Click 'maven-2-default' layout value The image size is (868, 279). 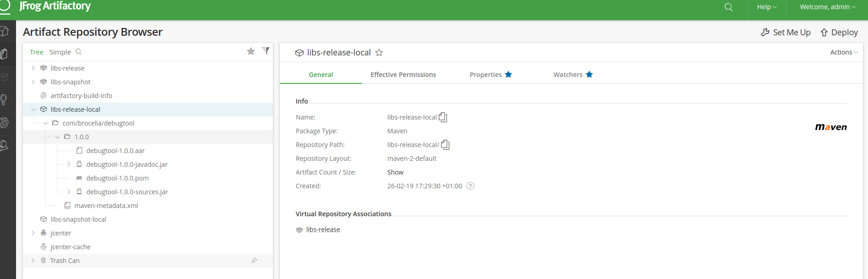pos(412,159)
